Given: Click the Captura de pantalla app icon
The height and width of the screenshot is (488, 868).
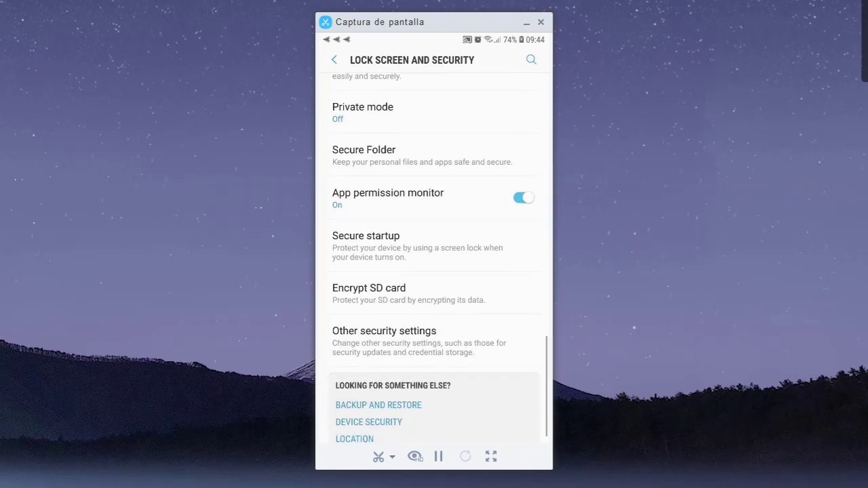Looking at the screenshot, I should click(325, 22).
